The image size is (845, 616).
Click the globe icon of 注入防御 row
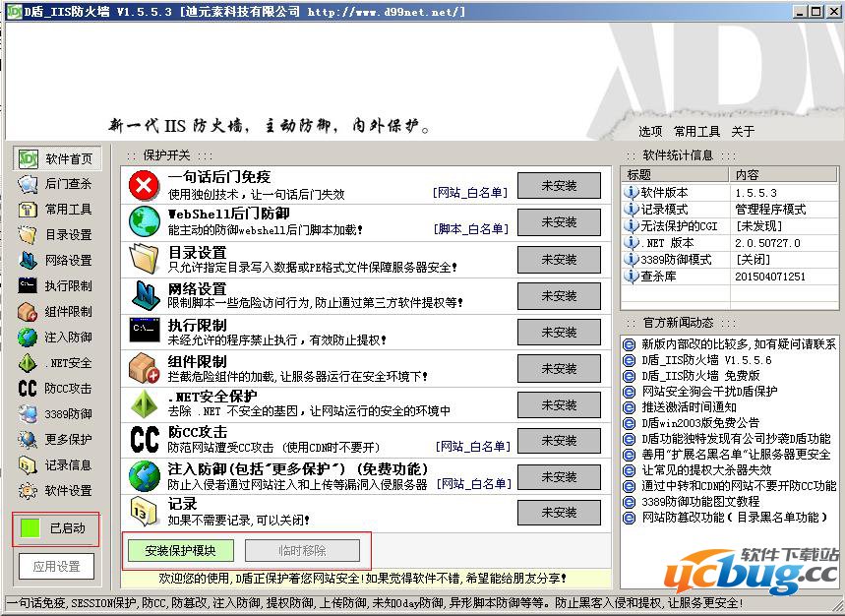(x=145, y=476)
